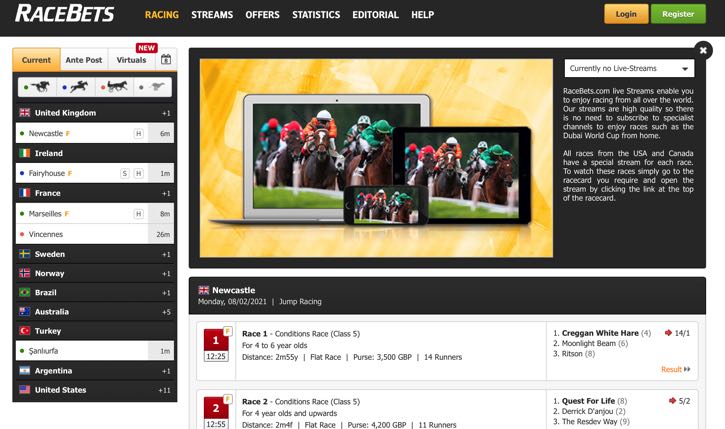725x429 pixels.
Task: Filter by greyhound racing icon
Action: pos(153,86)
